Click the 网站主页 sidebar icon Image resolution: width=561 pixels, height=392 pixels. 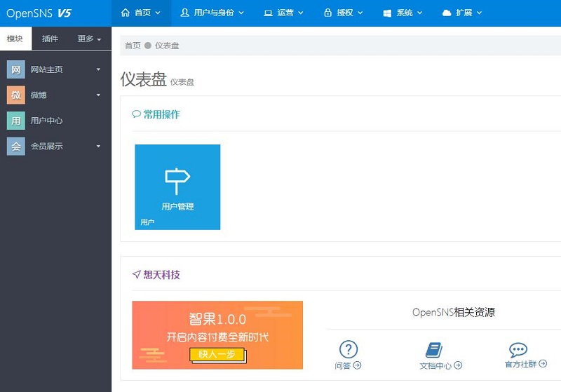(15, 69)
